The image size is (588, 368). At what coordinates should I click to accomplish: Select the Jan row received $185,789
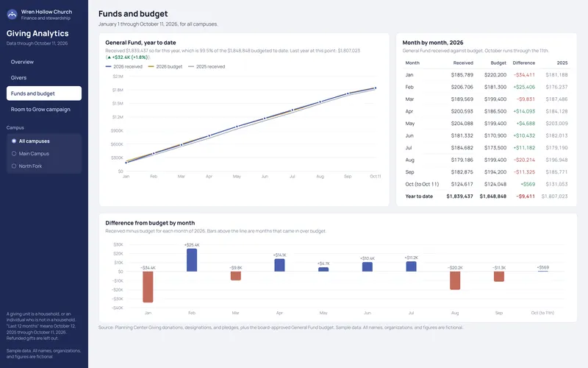[x=462, y=75]
